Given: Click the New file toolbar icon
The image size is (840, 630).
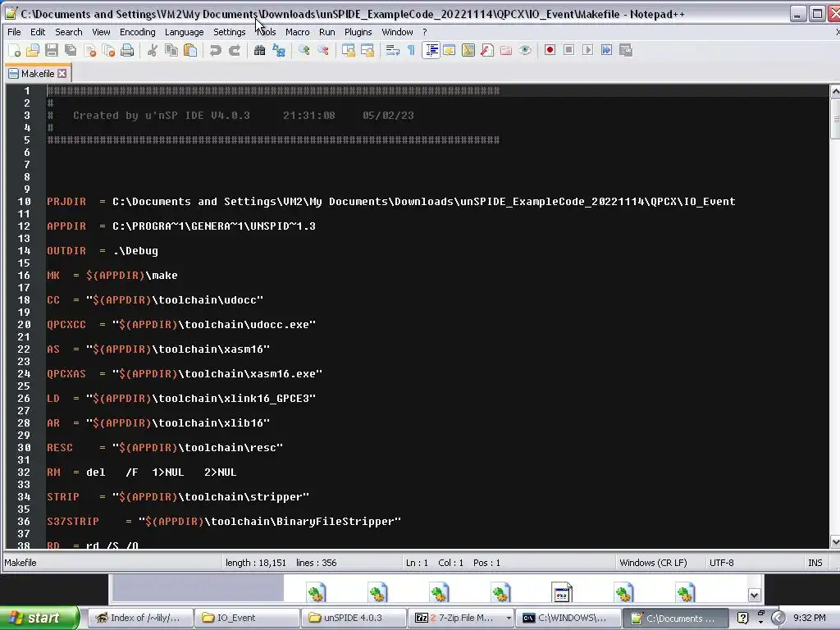Looking at the screenshot, I should pyautogui.click(x=15, y=50).
